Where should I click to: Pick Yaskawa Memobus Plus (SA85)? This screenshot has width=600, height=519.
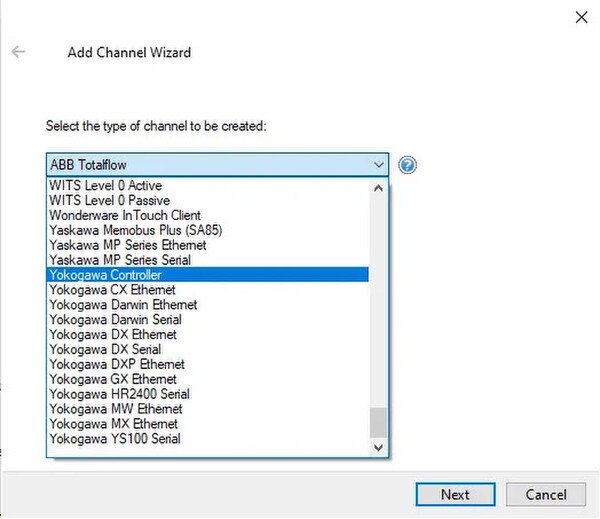(x=208, y=230)
